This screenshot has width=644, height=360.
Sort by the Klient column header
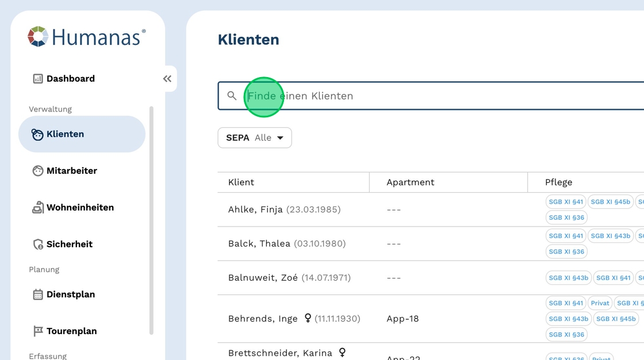tap(241, 182)
